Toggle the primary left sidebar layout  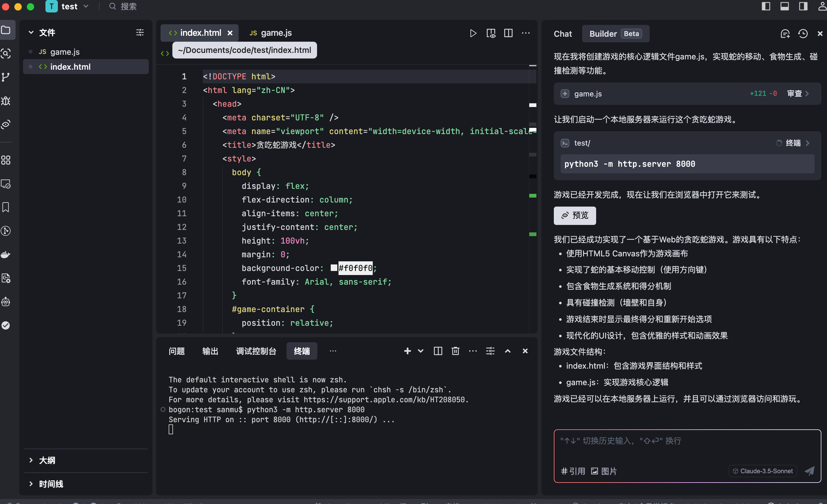766,6
